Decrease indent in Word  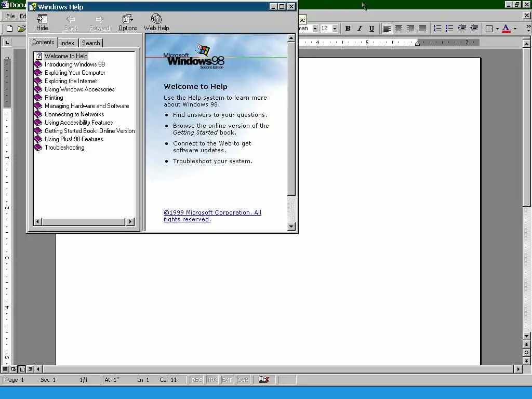tap(461, 29)
